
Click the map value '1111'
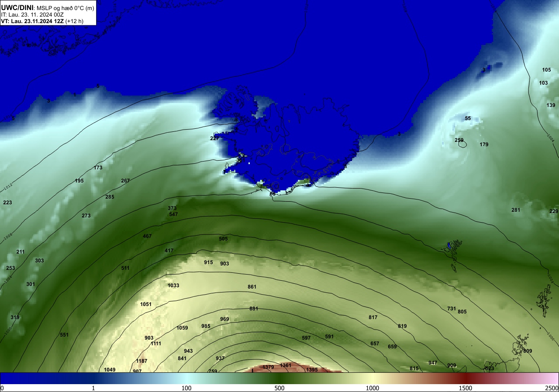point(156,344)
